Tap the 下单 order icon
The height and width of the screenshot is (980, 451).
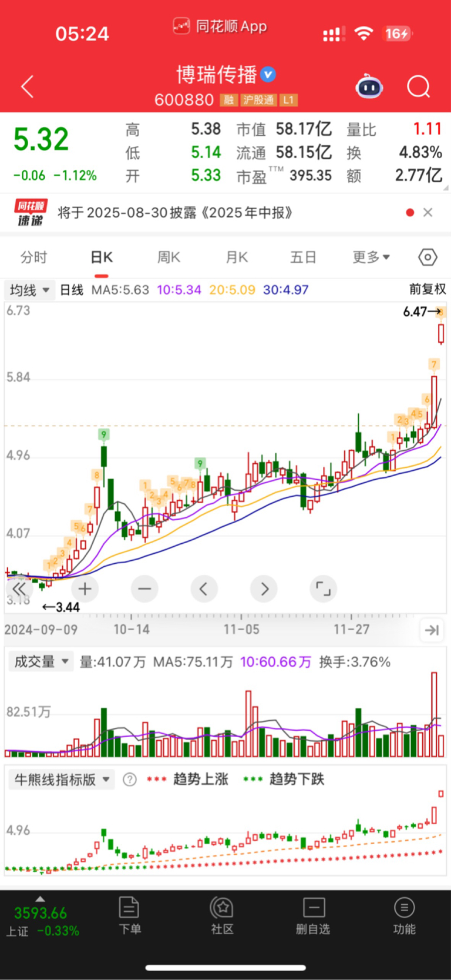pyautogui.click(x=129, y=915)
